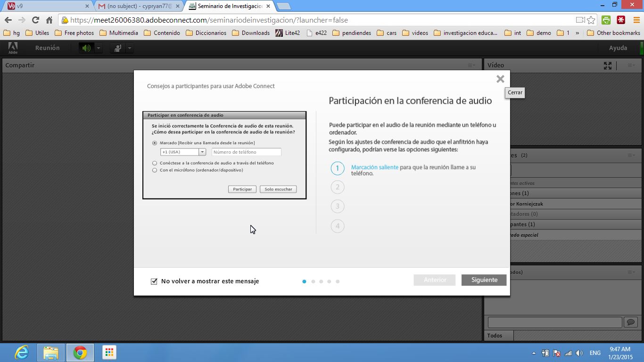The image size is (644, 362).
Task: Click the raise hand status icon
Action: [117, 48]
